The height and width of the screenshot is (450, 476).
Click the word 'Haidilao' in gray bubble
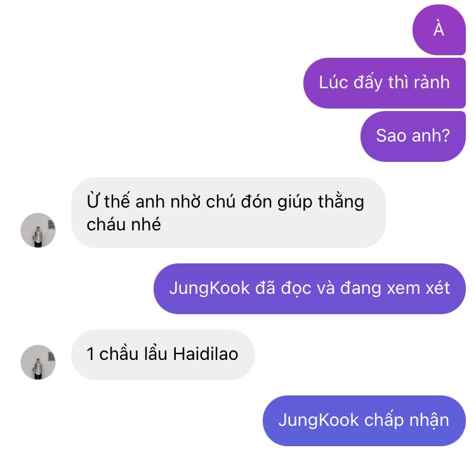coord(206,354)
